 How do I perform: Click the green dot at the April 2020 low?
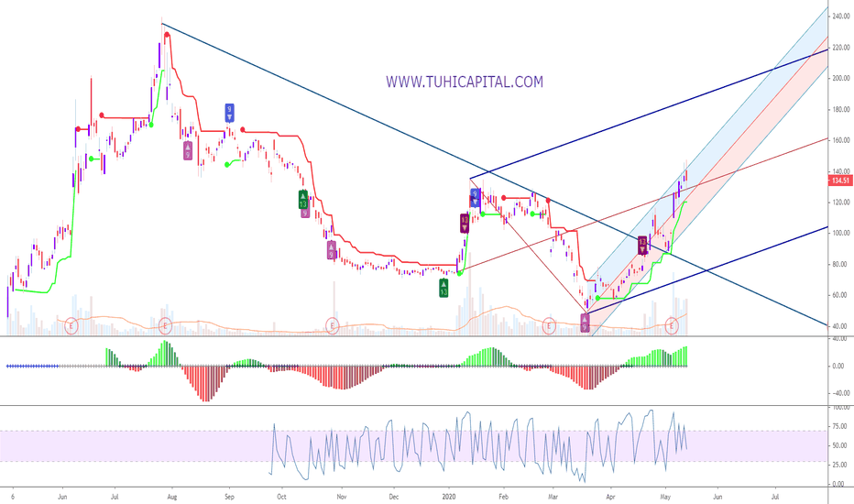coord(598,298)
